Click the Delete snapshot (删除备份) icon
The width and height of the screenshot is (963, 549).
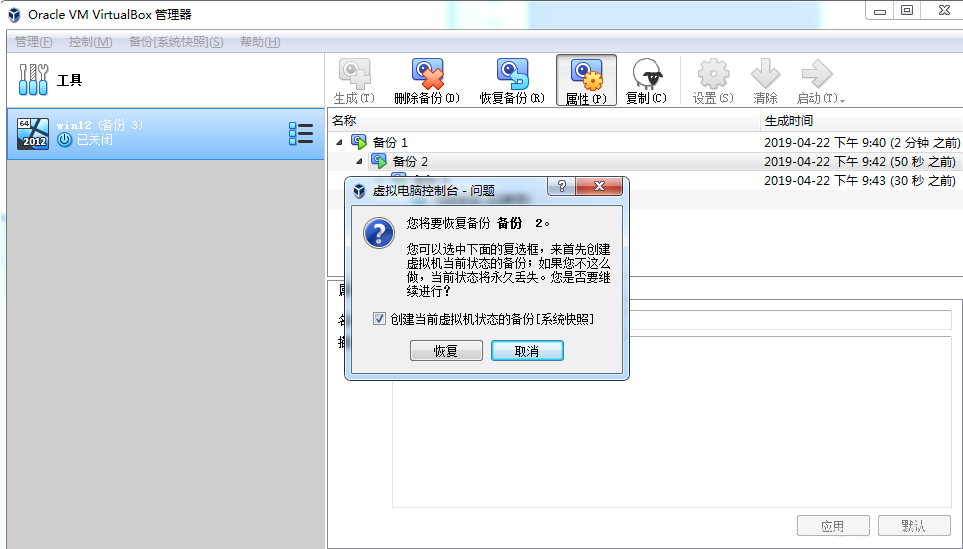[427, 75]
